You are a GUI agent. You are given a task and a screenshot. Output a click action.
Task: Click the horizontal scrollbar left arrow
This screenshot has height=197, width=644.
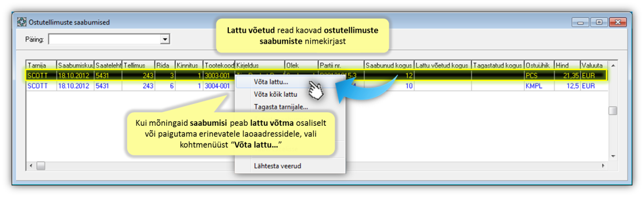31,165
